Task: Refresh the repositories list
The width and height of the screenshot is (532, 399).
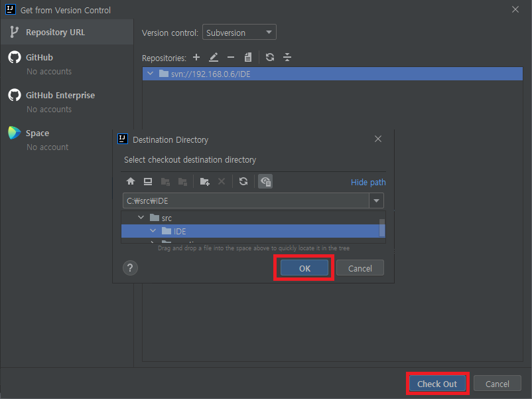Action: (270, 57)
